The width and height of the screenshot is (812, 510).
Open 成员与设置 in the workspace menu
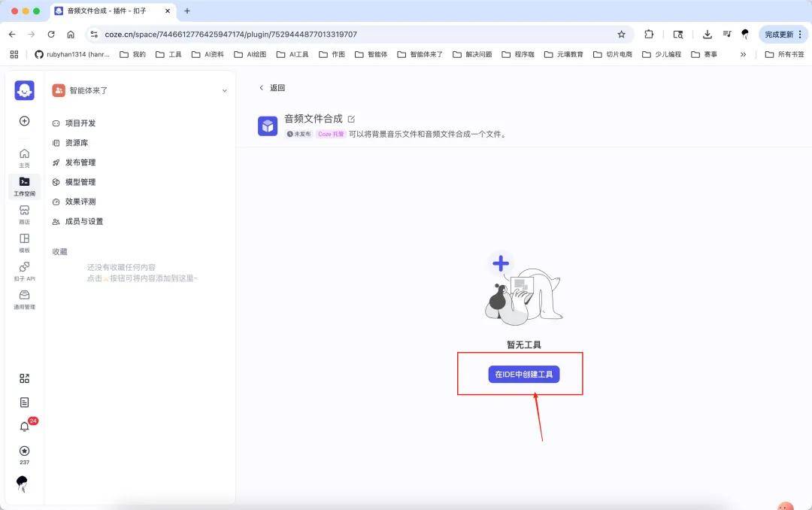point(83,221)
